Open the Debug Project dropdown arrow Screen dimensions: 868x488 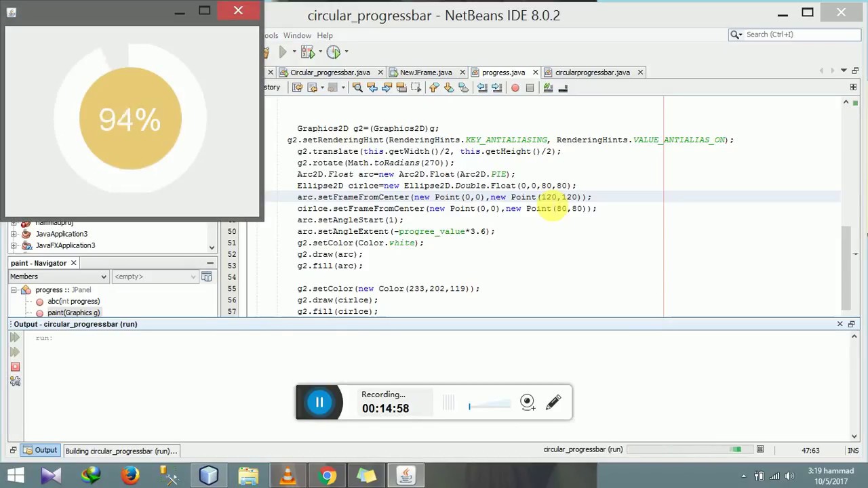[320, 52]
